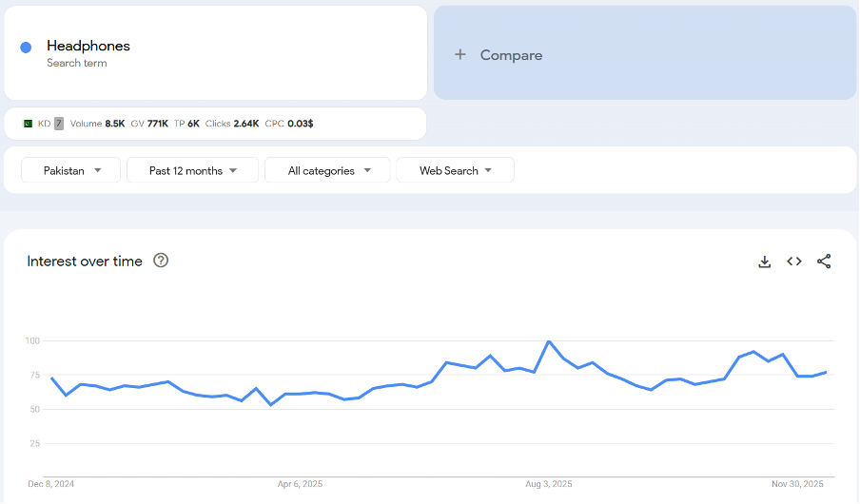Click the Compare panel

pos(645,53)
